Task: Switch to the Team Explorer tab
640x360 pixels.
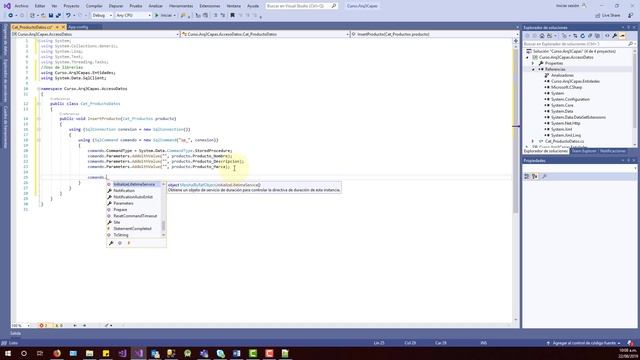Action: (x=584, y=151)
